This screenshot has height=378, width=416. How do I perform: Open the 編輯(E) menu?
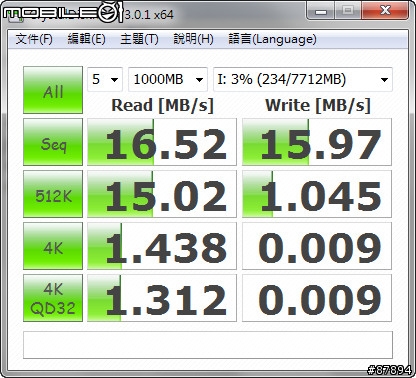click(86, 39)
